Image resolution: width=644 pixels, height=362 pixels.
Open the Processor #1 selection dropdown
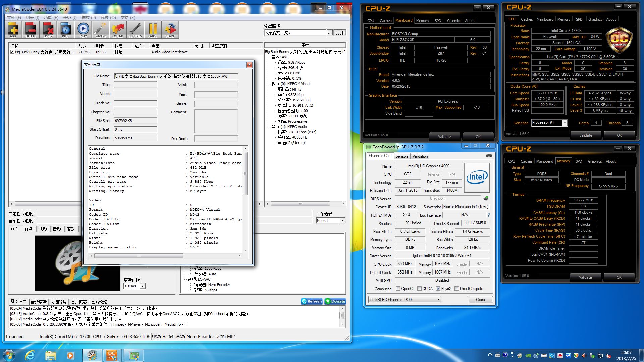565,123
